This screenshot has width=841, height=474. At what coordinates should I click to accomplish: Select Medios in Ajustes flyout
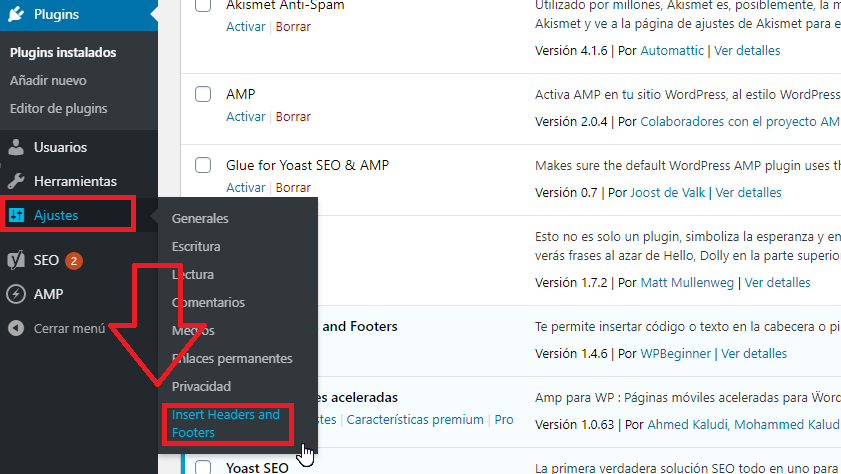193,330
